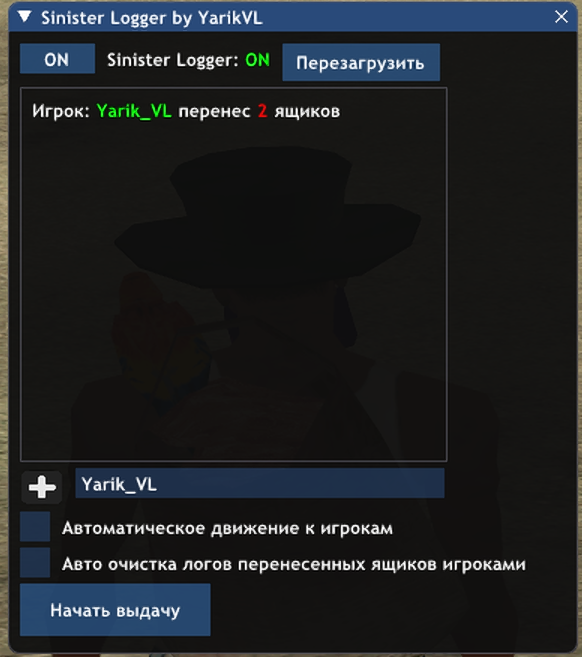The height and width of the screenshot is (657, 582).
Task: Click the Авто очистка логов label text
Action: (294, 564)
